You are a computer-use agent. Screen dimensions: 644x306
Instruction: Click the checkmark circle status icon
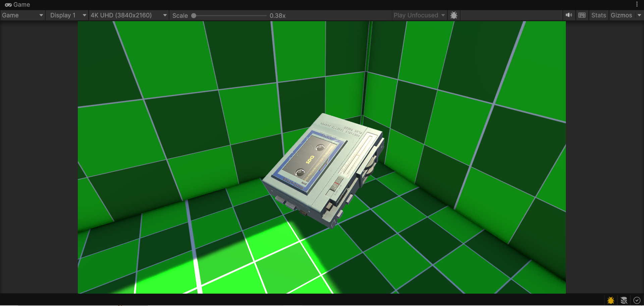(637, 300)
